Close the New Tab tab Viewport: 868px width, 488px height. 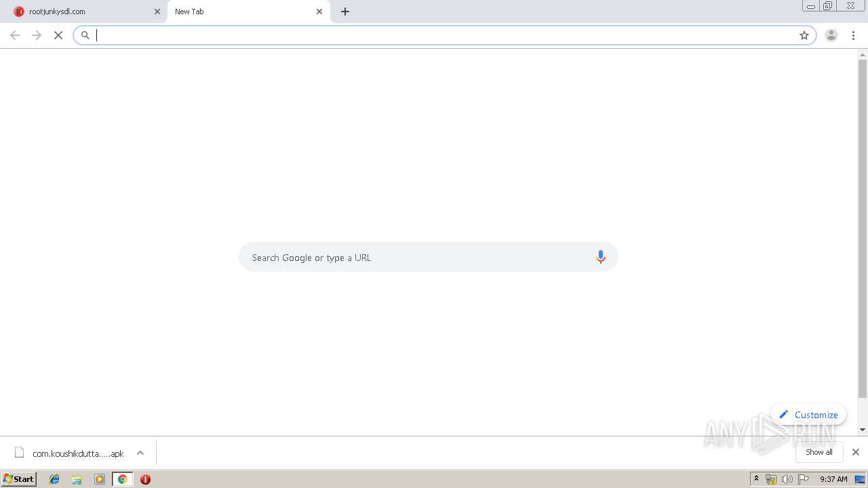(319, 12)
